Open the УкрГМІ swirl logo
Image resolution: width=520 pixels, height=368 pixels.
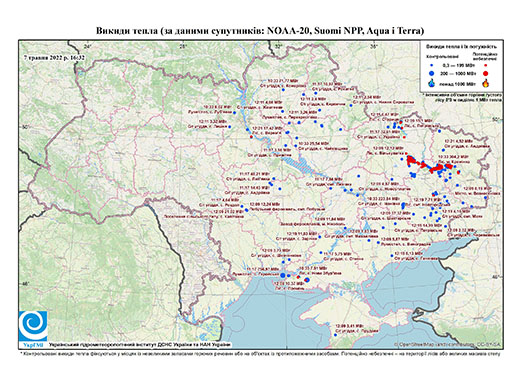33,327
